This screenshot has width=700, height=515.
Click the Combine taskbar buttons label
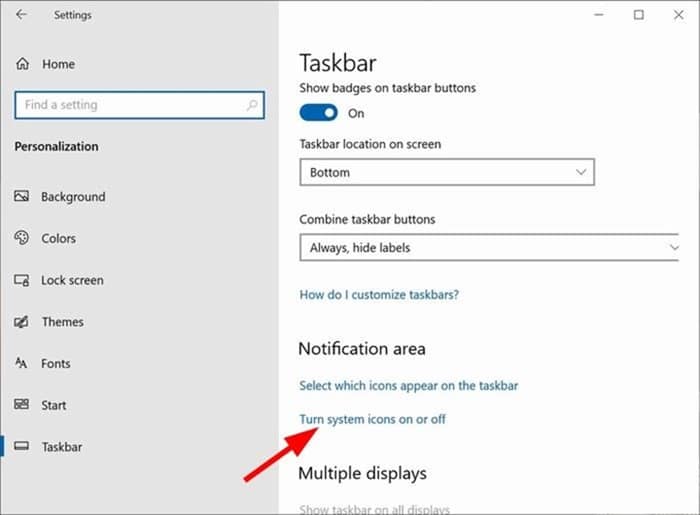pyautogui.click(x=367, y=219)
